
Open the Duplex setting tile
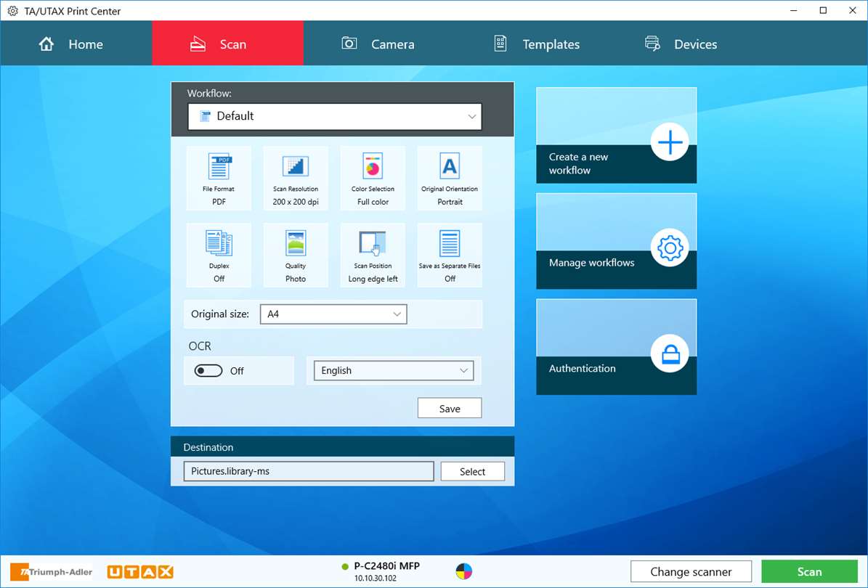(x=219, y=255)
